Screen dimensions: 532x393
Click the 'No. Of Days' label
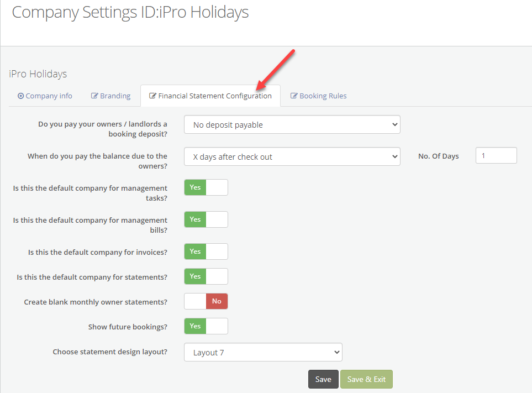pyautogui.click(x=438, y=156)
